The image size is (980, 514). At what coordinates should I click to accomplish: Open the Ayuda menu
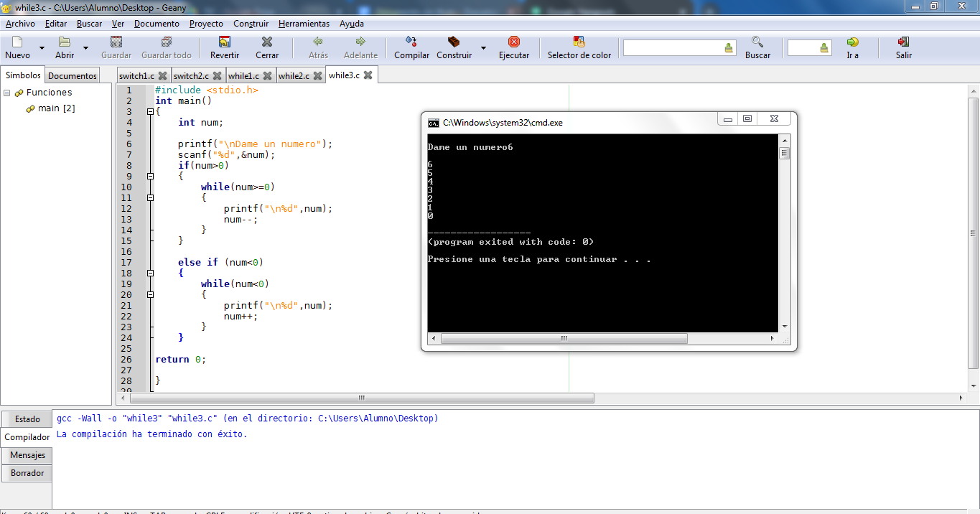pyautogui.click(x=352, y=24)
